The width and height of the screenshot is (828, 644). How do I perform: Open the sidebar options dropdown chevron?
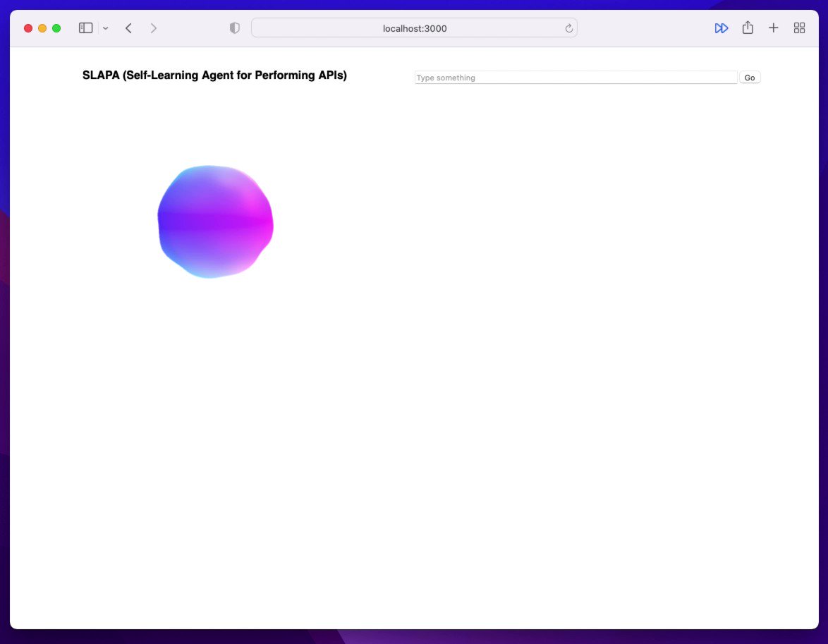[x=106, y=28]
